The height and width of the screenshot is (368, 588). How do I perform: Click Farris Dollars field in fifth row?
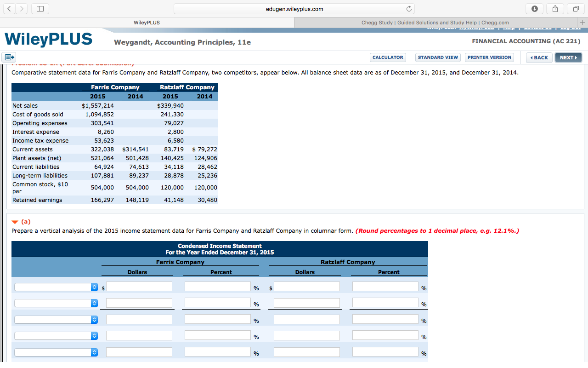click(x=139, y=352)
